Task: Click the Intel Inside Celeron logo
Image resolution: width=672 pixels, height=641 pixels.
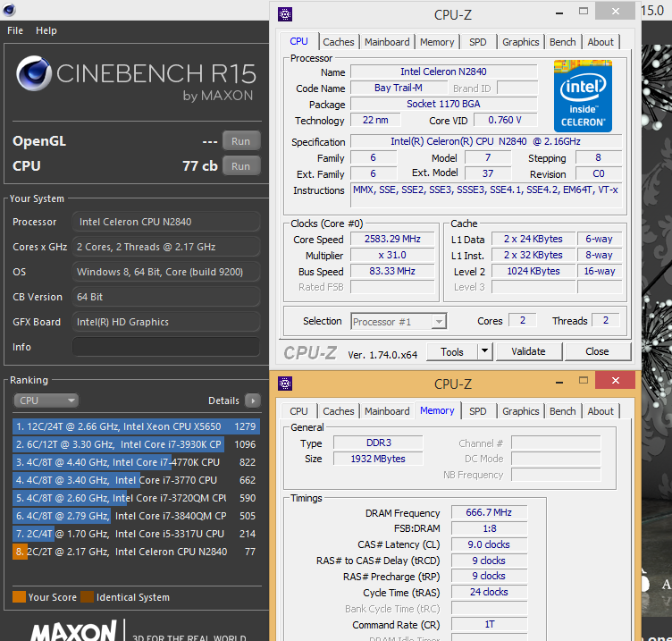Action: (583, 96)
